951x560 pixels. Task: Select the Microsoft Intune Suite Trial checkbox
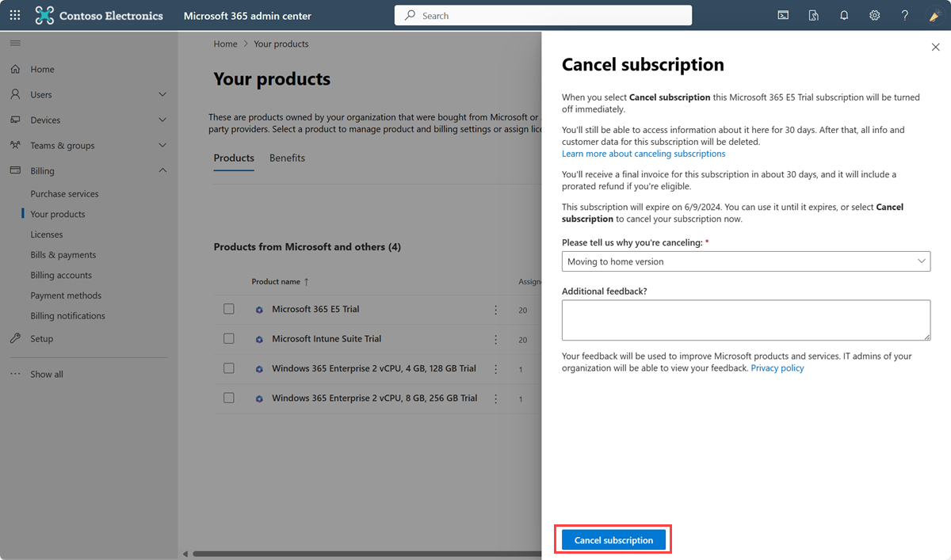click(x=229, y=338)
